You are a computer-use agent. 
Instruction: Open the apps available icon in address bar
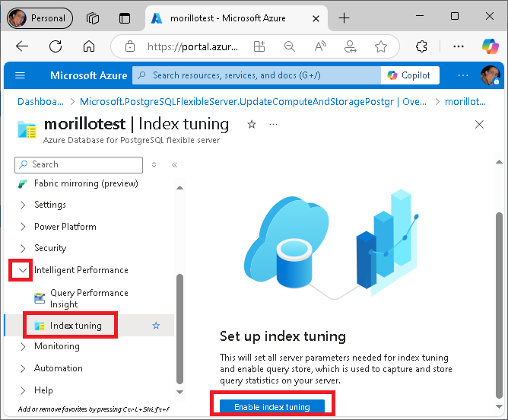pyautogui.click(x=259, y=46)
